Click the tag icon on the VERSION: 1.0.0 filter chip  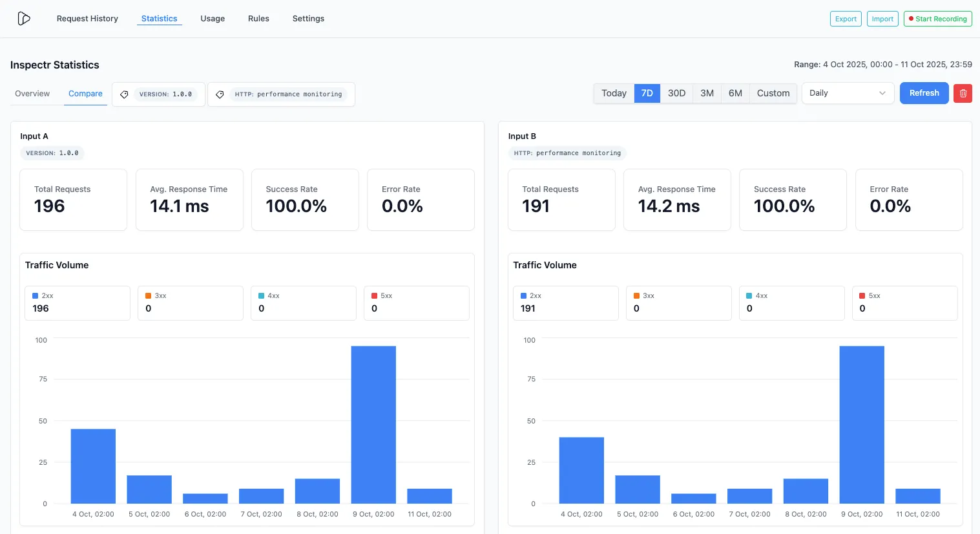pyautogui.click(x=124, y=94)
